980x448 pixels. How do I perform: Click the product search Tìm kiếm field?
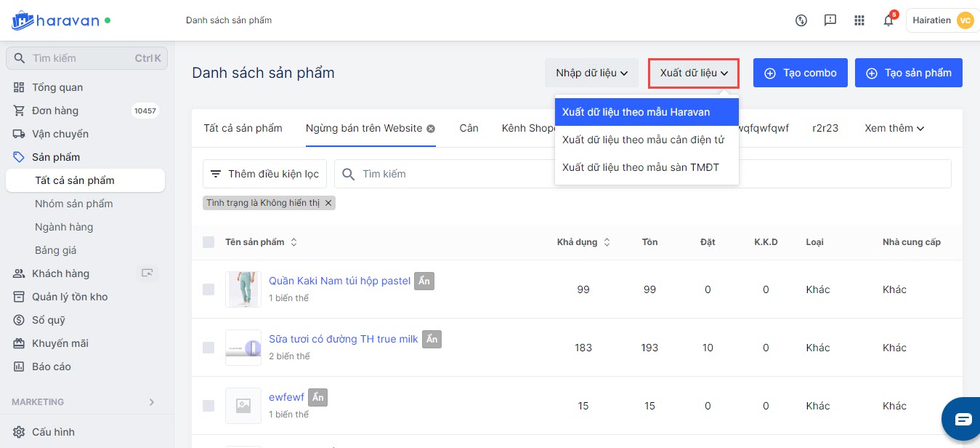(450, 174)
